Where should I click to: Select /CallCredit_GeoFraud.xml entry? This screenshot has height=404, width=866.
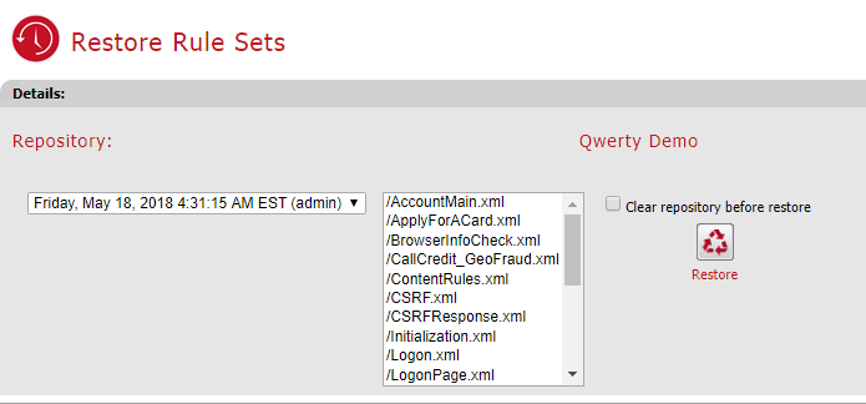pyautogui.click(x=472, y=259)
